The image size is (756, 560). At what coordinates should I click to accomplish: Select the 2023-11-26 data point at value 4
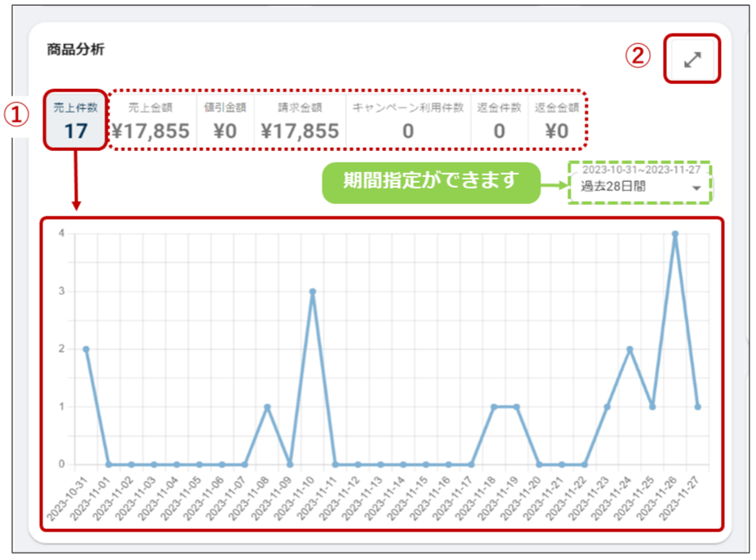(x=674, y=233)
